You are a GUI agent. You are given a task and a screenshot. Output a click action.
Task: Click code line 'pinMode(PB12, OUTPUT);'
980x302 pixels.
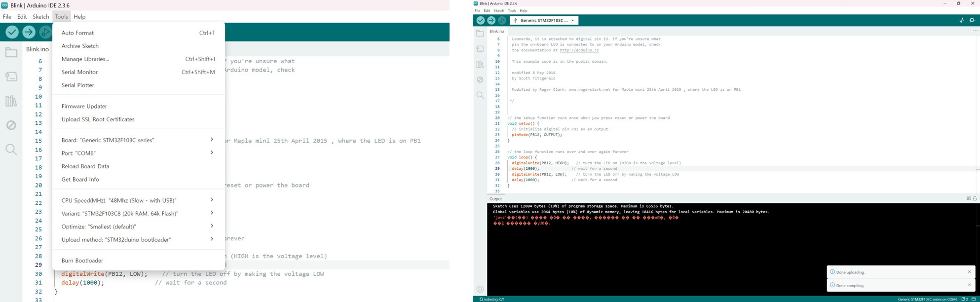[x=537, y=135]
